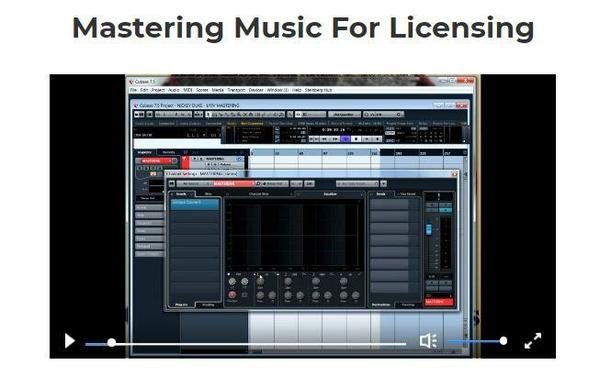Mute the video with the speaker icon
The width and height of the screenshot is (600, 387).
coord(428,341)
